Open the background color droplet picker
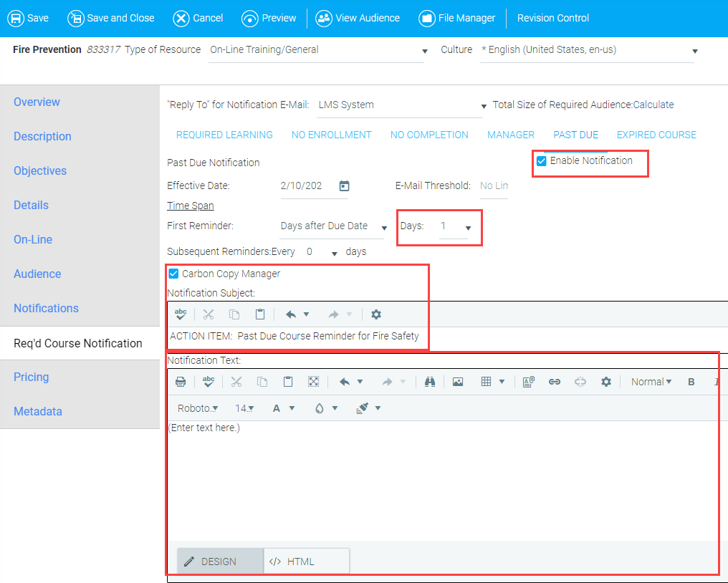Image resolution: width=728 pixels, height=583 pixels. click(320, 408)
